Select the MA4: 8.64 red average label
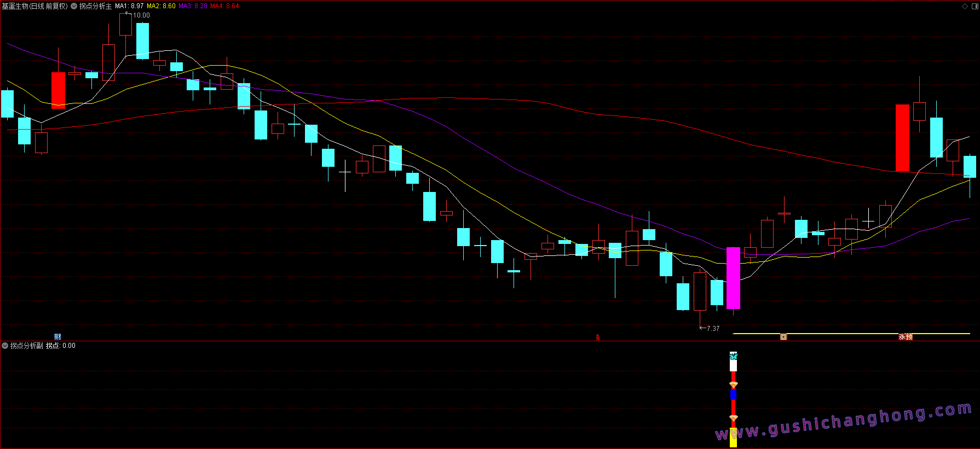The image size is (980, 449). (224, 6)
